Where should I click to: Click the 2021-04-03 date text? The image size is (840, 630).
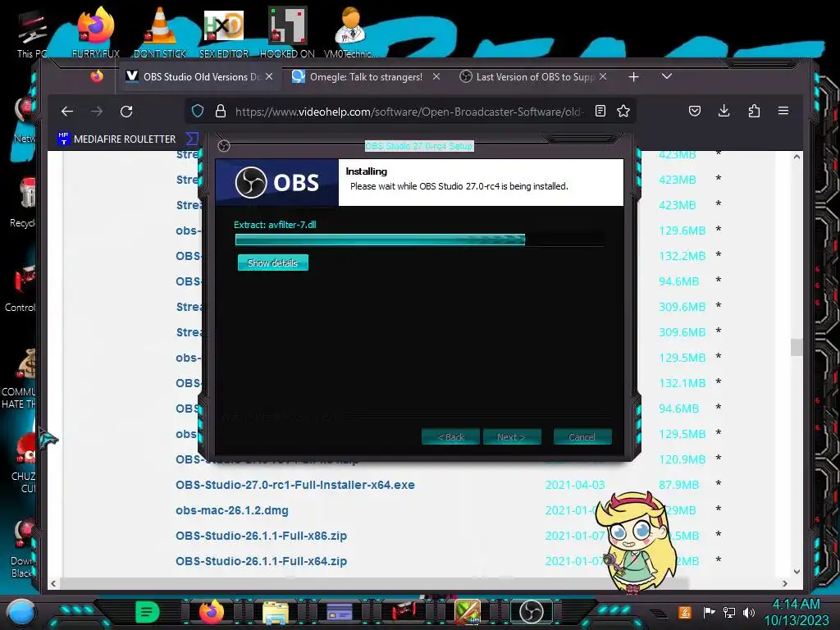click(x=575, y=485)
